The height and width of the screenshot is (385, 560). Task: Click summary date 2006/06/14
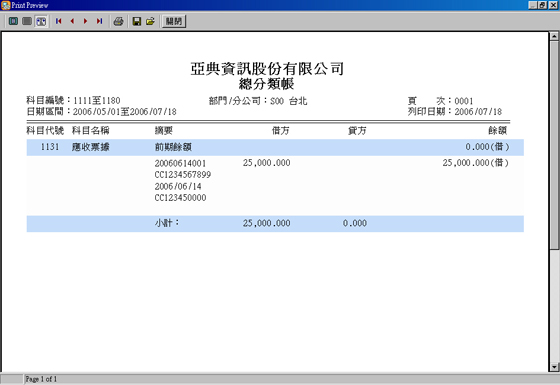178,186
